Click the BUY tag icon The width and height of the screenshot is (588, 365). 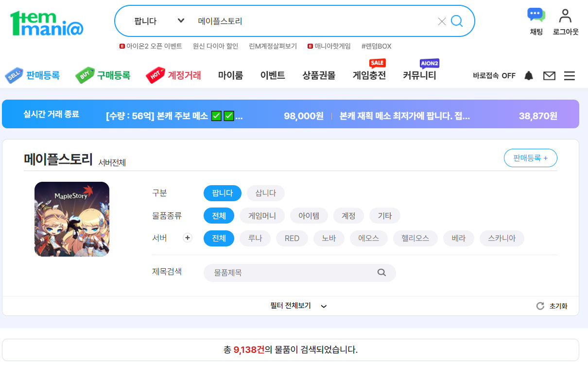pyautogui.click(x=85, y=75)
